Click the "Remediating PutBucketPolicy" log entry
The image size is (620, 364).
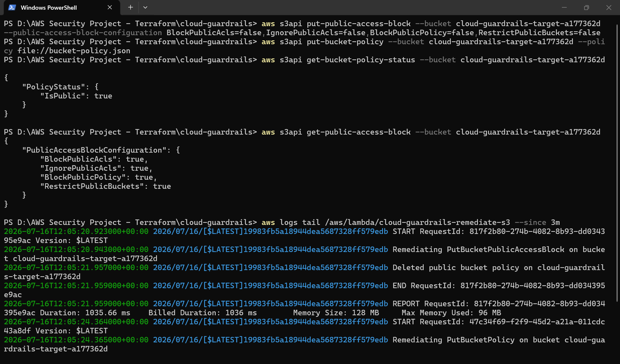point(453,340)
